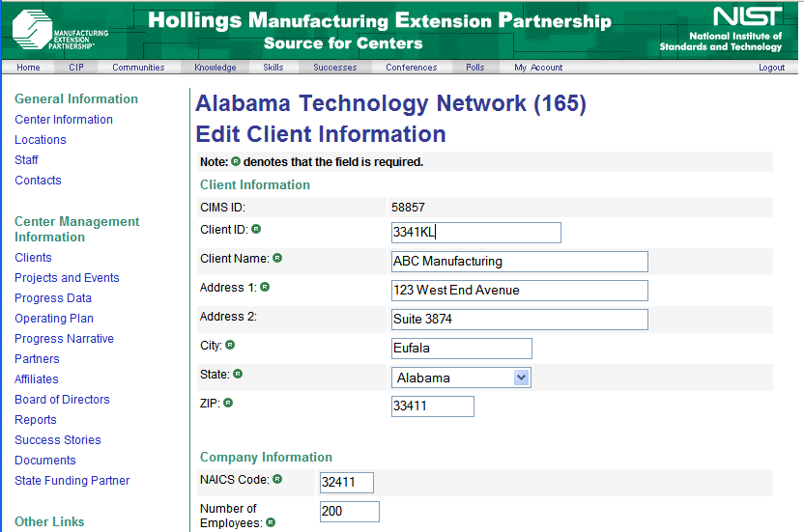Select the Successes menu item
This screenshot has width=804, height=532.
[x=334, y=68]
